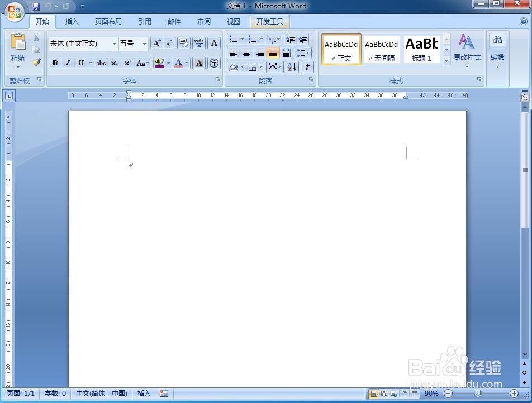Viewport: 532px width, 403px height.
Task: Click the 页面: 1/1 page indicator
Action: pos(21,393)
